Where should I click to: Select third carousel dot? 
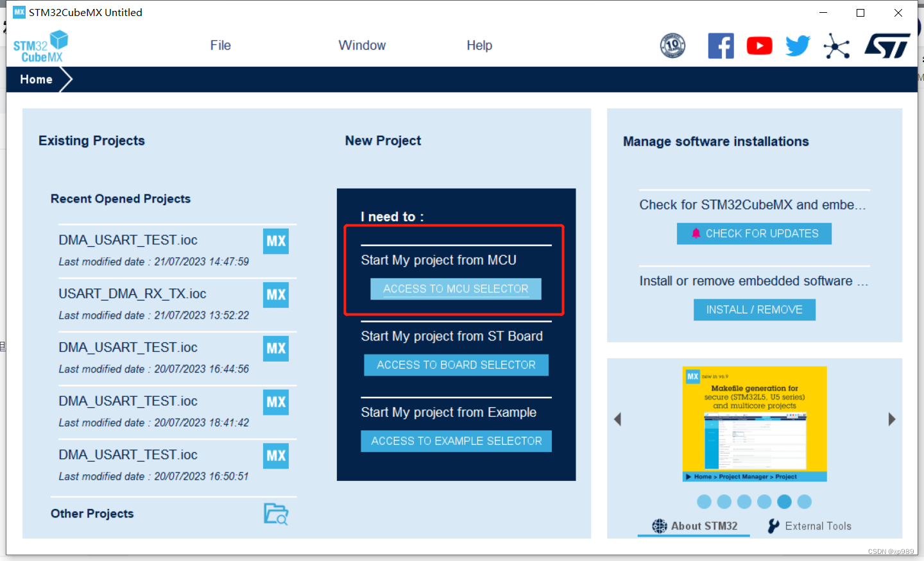pos(744,501)
